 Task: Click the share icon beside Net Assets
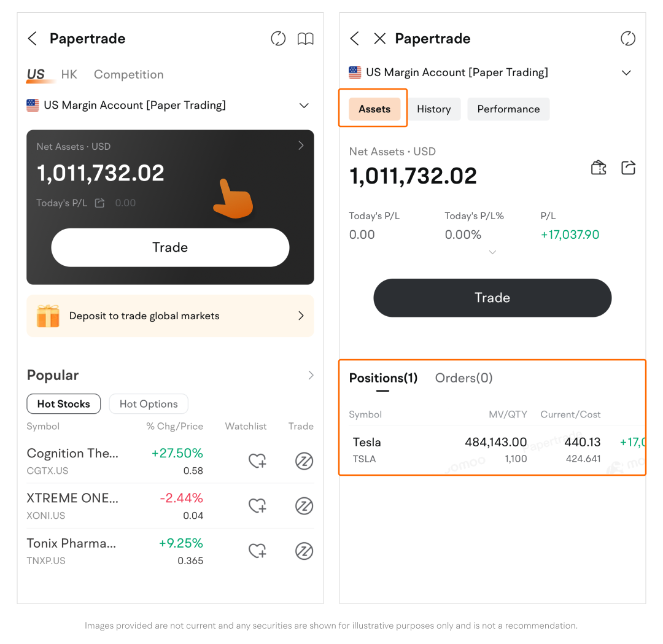coord(628,168)
